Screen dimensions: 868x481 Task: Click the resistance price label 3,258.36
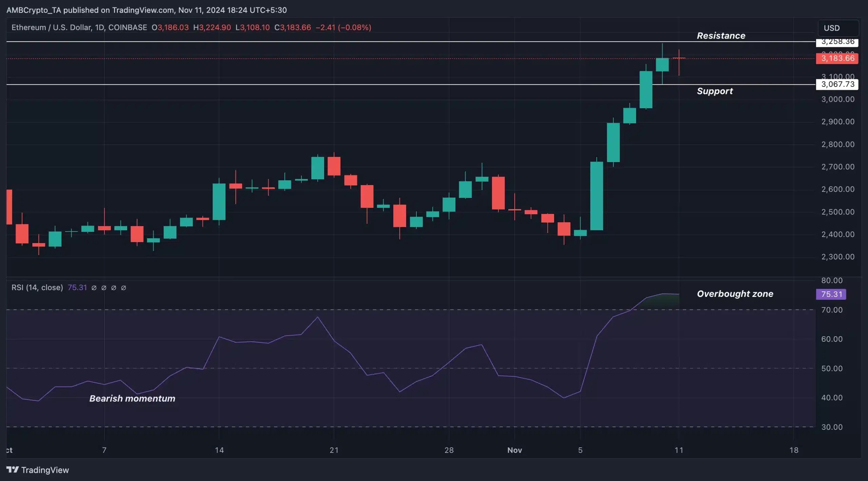[x=837, y=42]
